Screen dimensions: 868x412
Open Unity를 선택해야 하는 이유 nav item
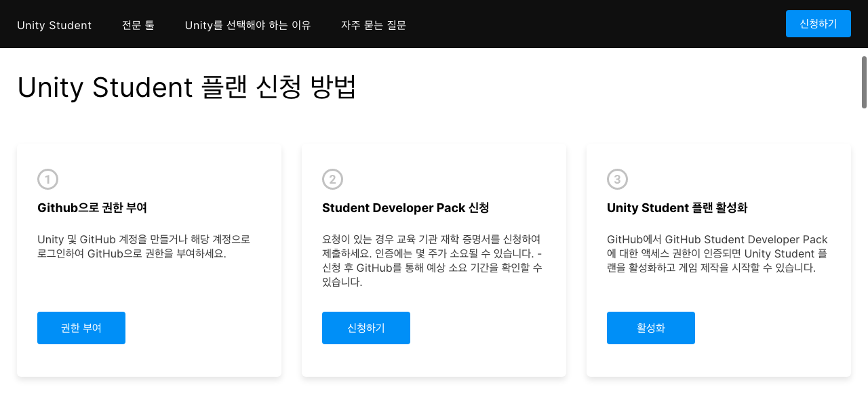(248, 25)
